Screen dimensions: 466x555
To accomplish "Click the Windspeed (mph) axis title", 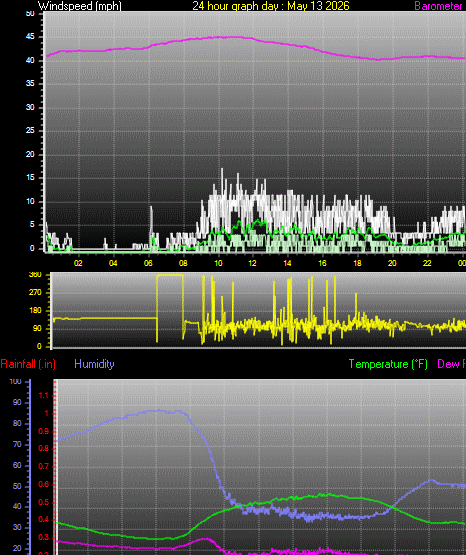I will 80,6.
